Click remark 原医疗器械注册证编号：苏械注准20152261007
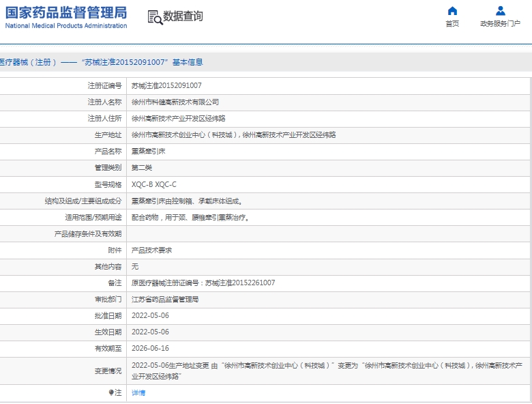The height and width of the screenshot is (404, 532). [x=203, y=283]
